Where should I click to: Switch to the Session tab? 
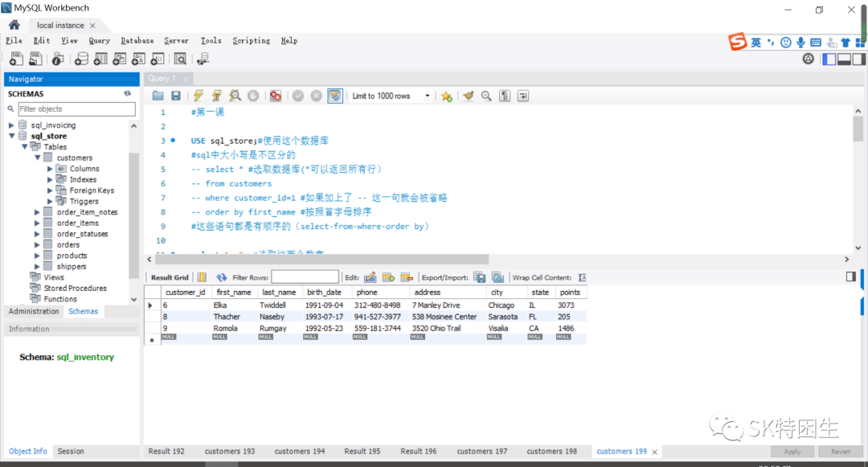tap(71, 452)
